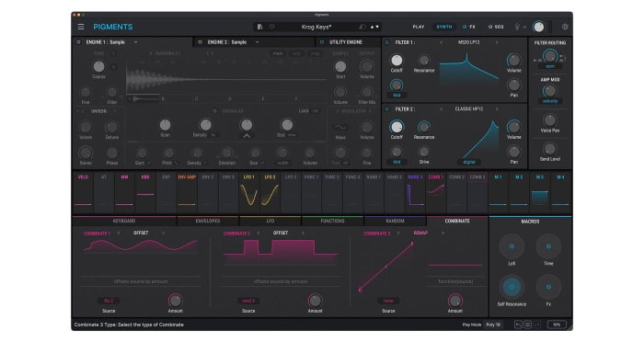Click undo arrow in status bar
Image resolution: width=644 pixels, height=342 pixels.
518,325
